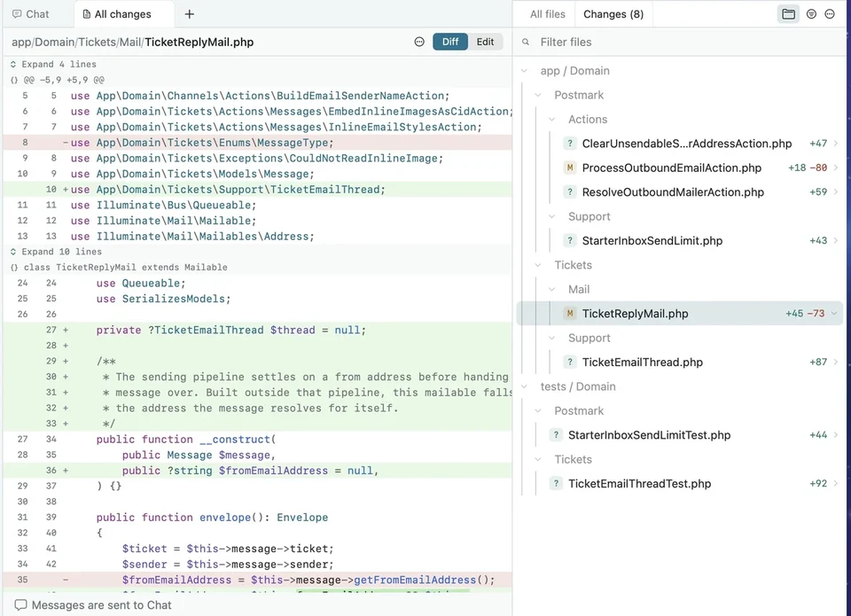Collapse Support folder above StarterInboxSendLimit.php

(552, 216)
